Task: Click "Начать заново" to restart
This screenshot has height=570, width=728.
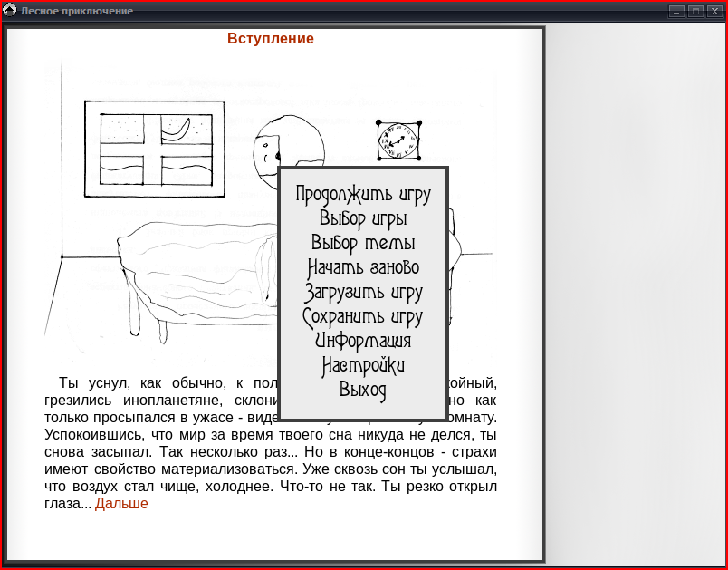Action: [363, 267]
